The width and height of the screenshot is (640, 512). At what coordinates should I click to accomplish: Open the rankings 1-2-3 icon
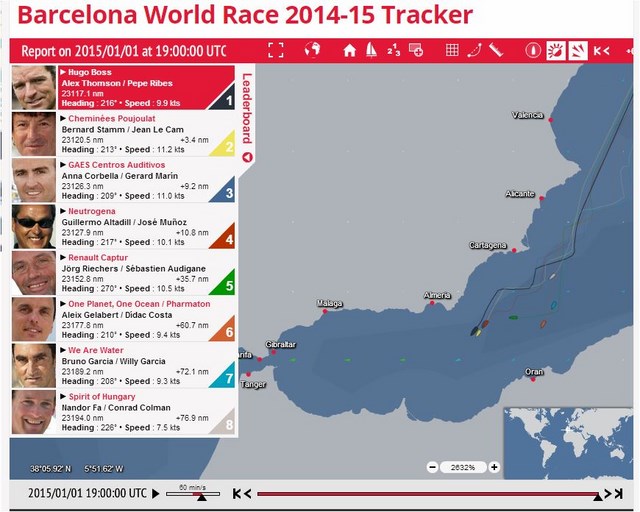(x=393, y=50)
